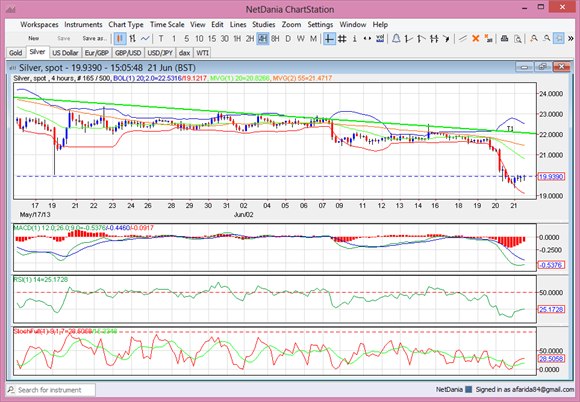Click the diagonal arrow tool icon
Image resolution: width=580 pixels, height=402 pixels.
click(446, 38)
